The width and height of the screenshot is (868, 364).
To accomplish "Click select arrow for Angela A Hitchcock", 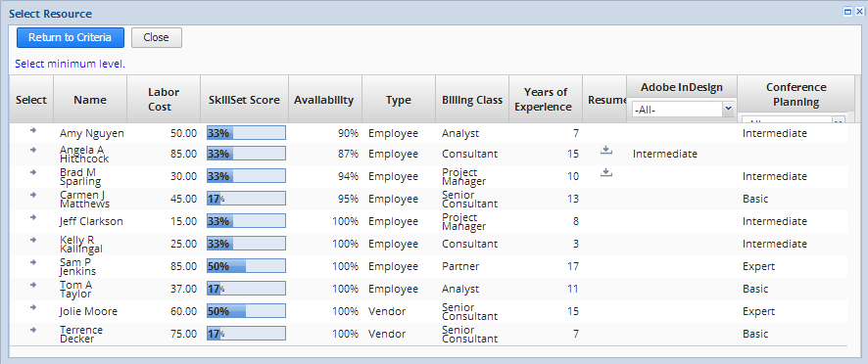I will pos(32,150).
